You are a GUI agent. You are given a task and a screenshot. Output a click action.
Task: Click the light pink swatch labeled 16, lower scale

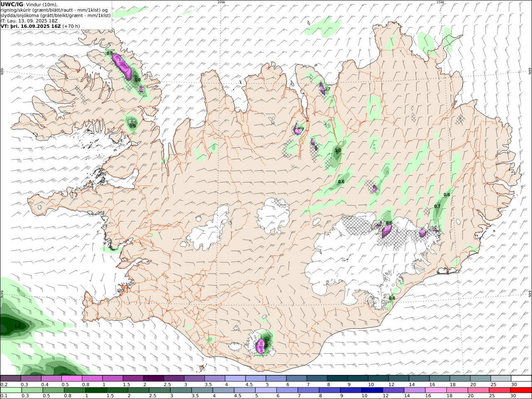click(436, 390)
